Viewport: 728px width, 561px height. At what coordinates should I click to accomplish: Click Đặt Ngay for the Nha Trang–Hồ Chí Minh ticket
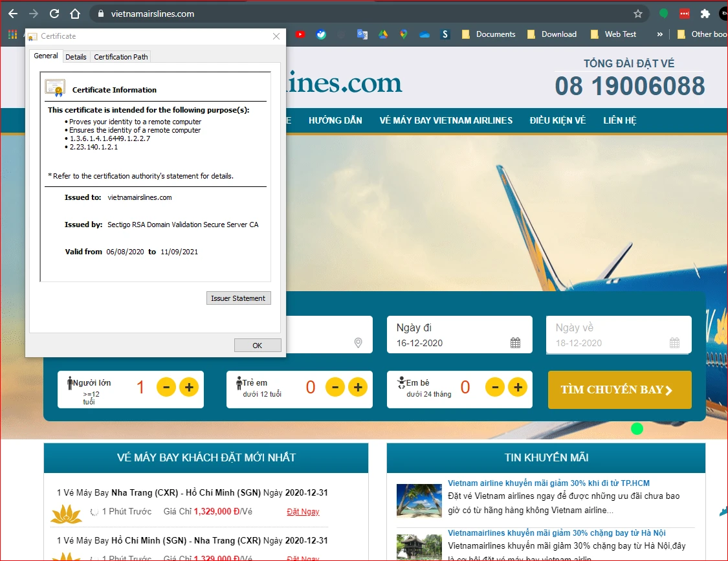(x=303, y=511)
